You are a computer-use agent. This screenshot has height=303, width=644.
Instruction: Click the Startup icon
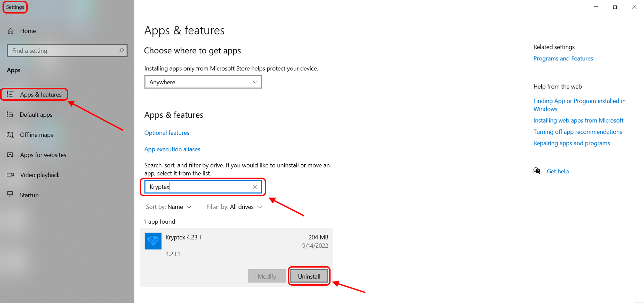click(x=10, y=195)
